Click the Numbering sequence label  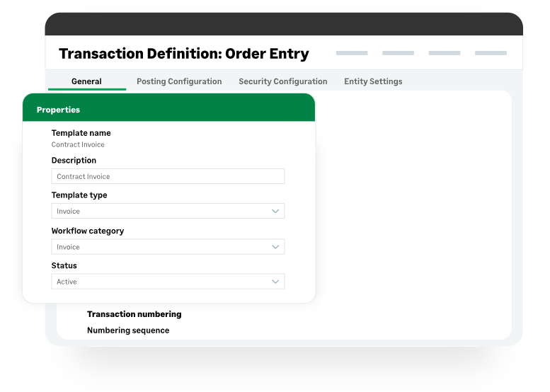[128, 330]
